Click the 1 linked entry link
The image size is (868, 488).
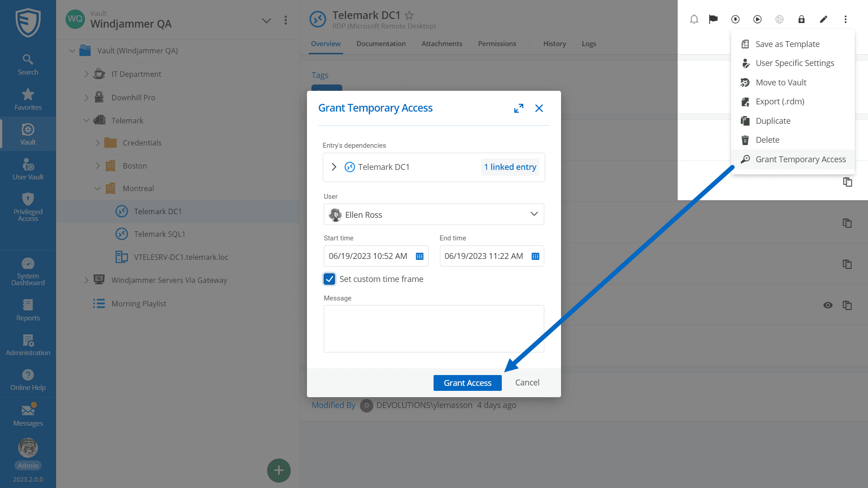point(510,167)
